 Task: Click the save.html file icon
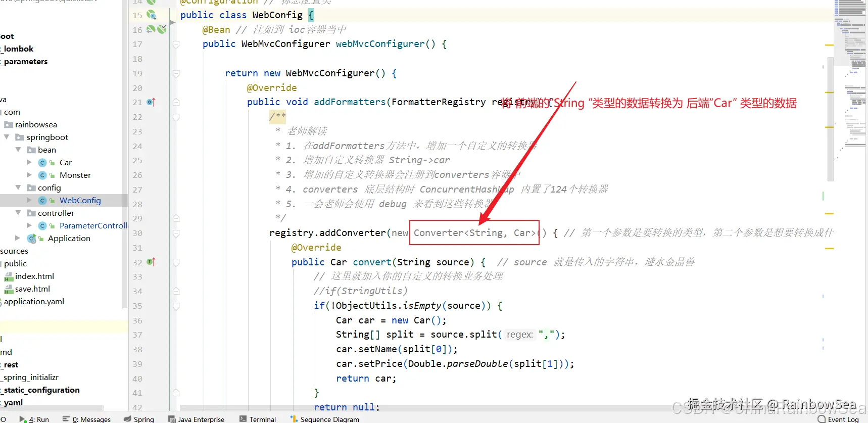(x=9, y=289)
